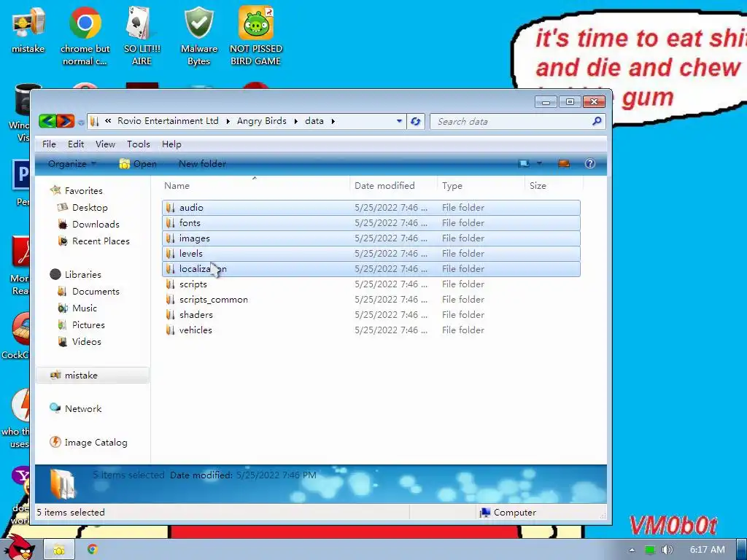The image size is (747, 560).
Task: Select the scripts folder icon
Action: [x=170, y=284]
